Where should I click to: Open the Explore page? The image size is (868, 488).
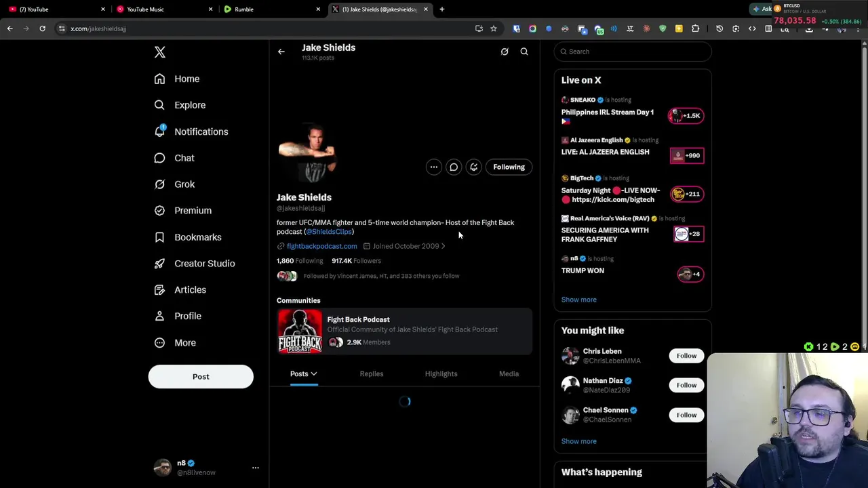click(x=180, y=105)
